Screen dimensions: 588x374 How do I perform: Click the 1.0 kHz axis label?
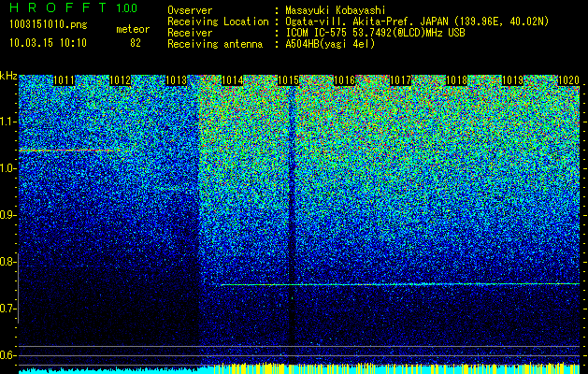click(7, 168)
